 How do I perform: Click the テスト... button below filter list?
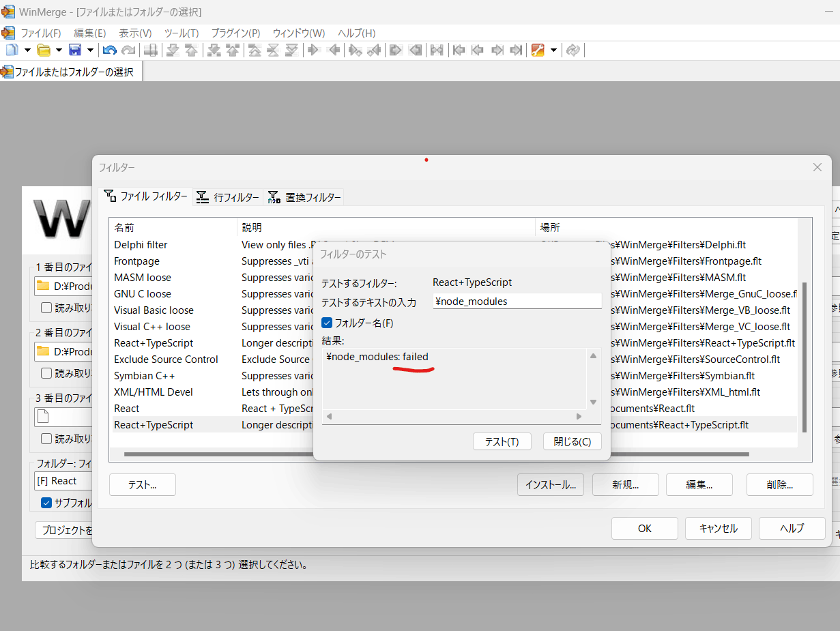(143, 485)
